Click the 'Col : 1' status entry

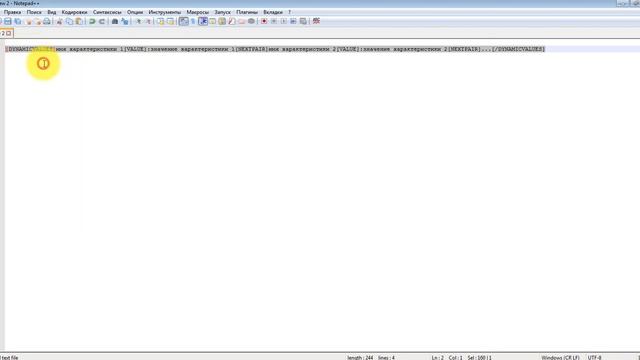coord(456,358)
